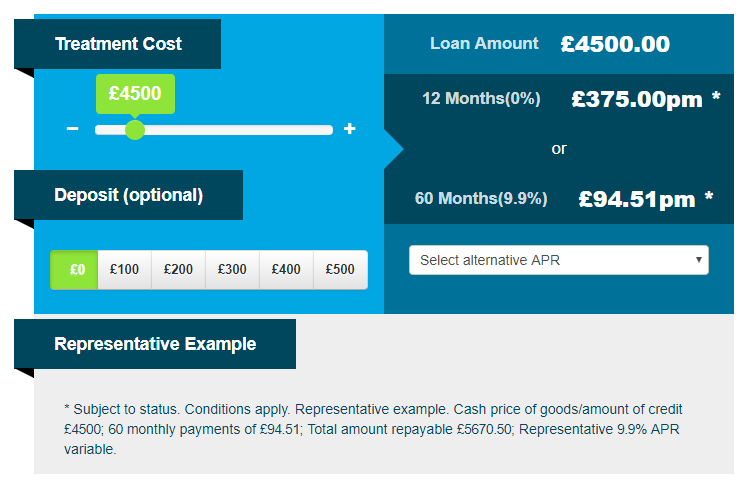Screen dimensions: 754x488
Task: Click the treatment cost slider track
Action: (240, 130)
